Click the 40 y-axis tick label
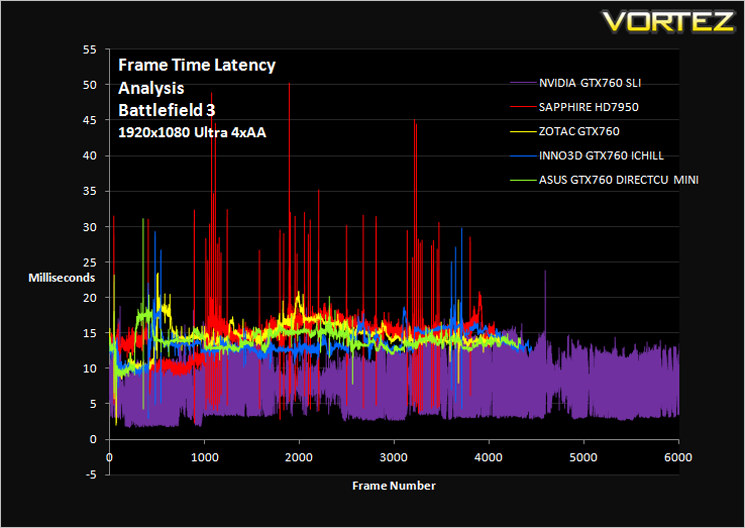Image resolution: width=745 pixels, height=528 pixels. (x=89, y=156)
